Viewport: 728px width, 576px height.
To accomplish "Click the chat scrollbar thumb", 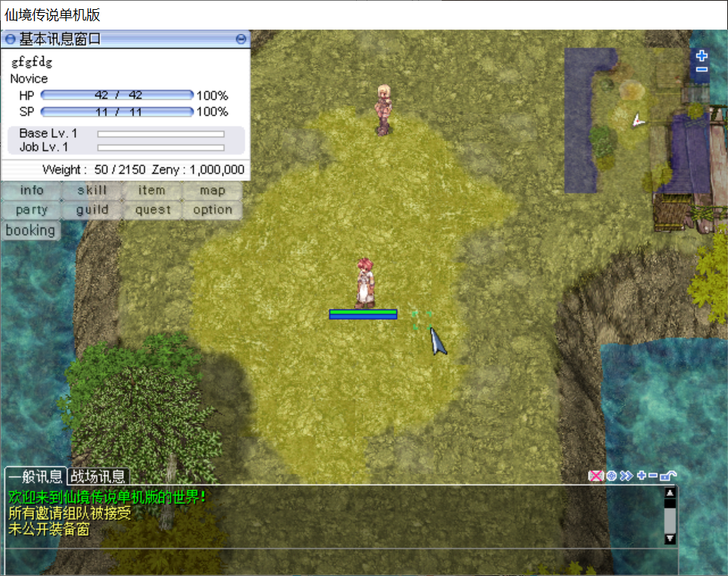I will tap(670, 520).
